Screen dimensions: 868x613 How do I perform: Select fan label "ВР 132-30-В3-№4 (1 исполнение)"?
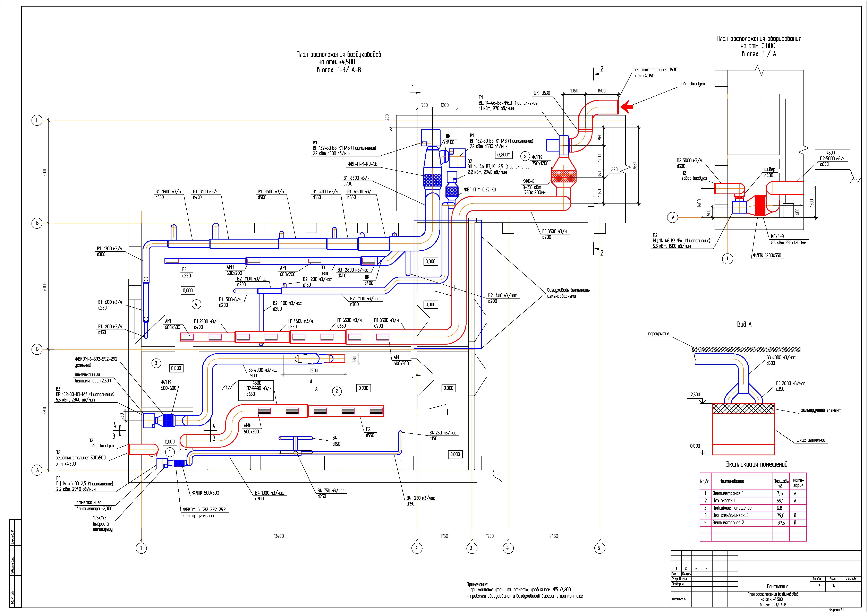pyautogui.click(x=85, y=395)
